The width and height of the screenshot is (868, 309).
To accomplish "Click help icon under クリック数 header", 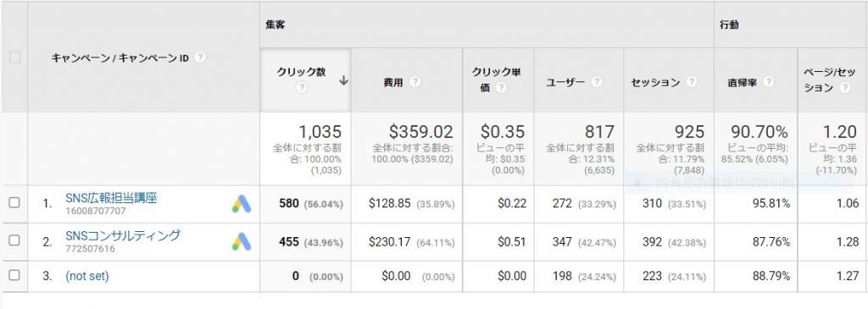I will [301, 87].
